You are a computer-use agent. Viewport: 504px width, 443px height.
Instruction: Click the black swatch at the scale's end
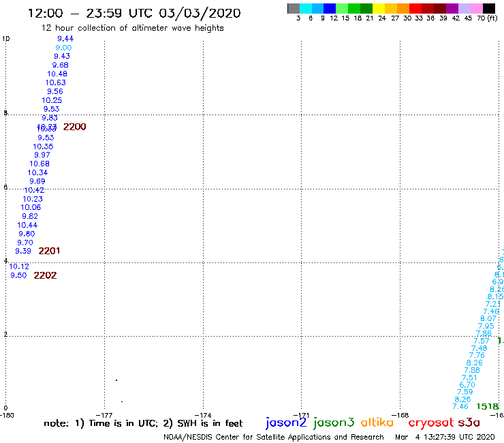coord(489,8)
